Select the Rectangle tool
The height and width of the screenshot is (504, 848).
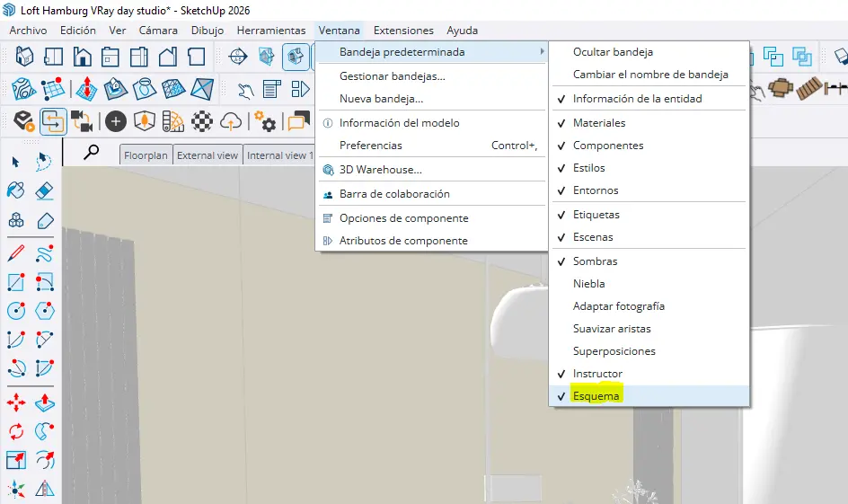15,282
